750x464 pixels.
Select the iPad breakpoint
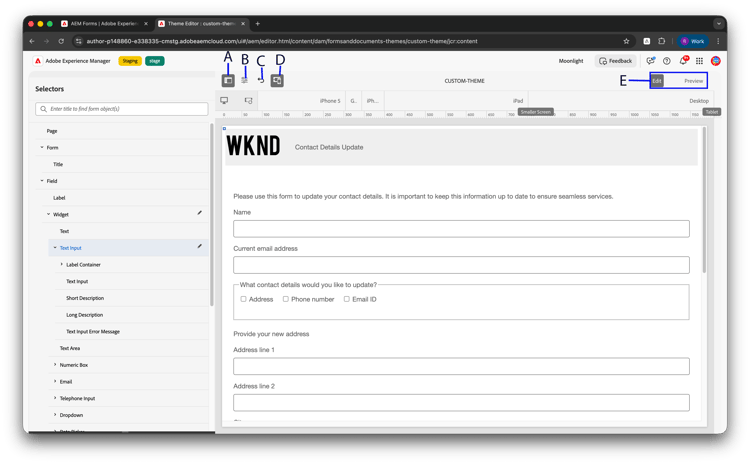(518, 101)
